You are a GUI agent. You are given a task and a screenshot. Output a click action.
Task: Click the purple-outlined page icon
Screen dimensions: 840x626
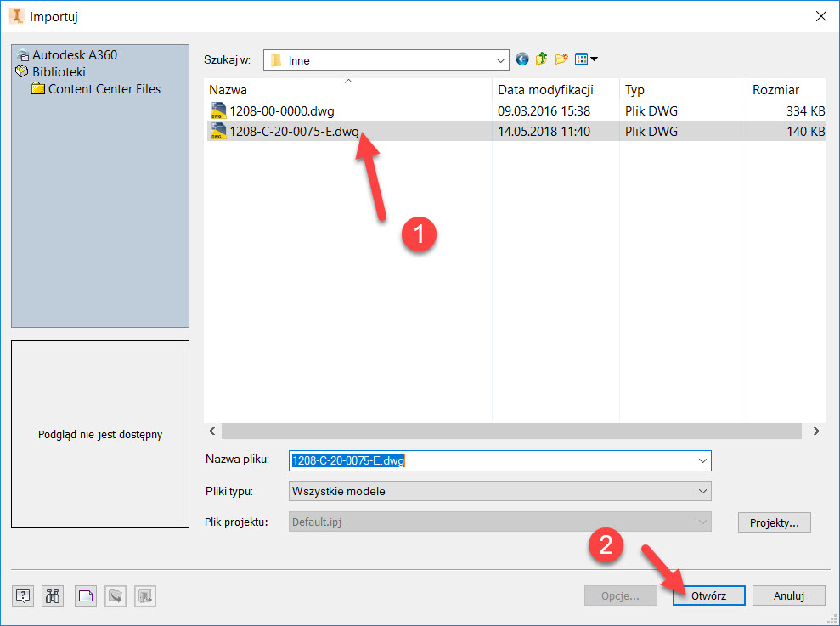tap(84, 596)
